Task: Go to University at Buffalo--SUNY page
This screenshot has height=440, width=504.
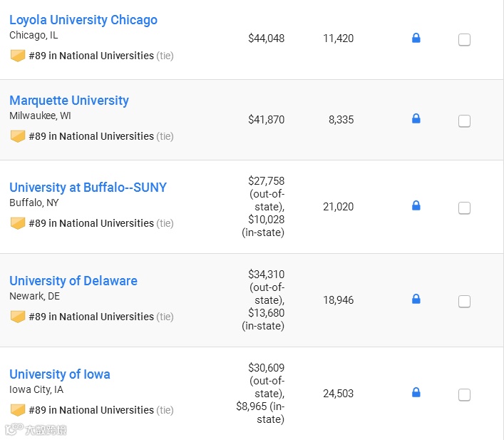Action: [88, 188]
